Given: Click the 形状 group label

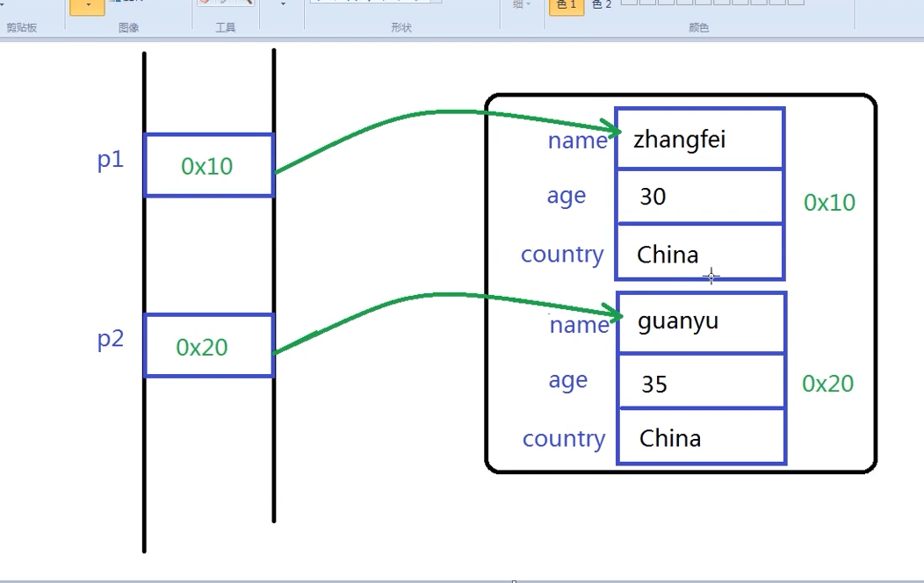Looking at the screenshot, I should [401, 28].
